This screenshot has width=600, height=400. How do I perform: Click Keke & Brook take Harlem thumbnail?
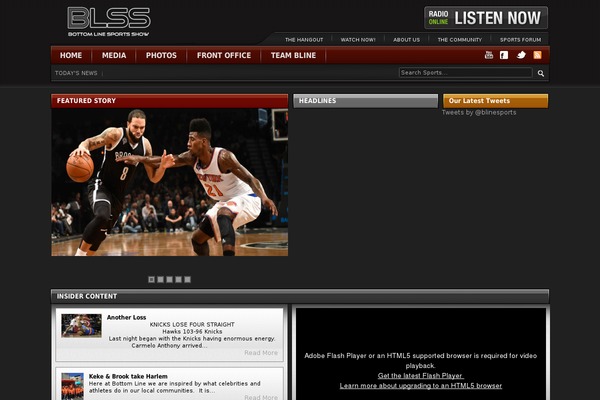[72, 386]
